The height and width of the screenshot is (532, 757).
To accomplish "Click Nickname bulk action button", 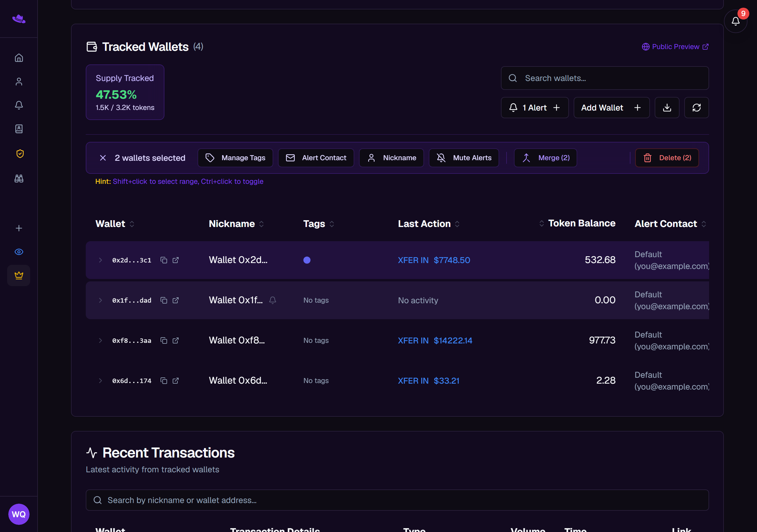I will point(391,158).
